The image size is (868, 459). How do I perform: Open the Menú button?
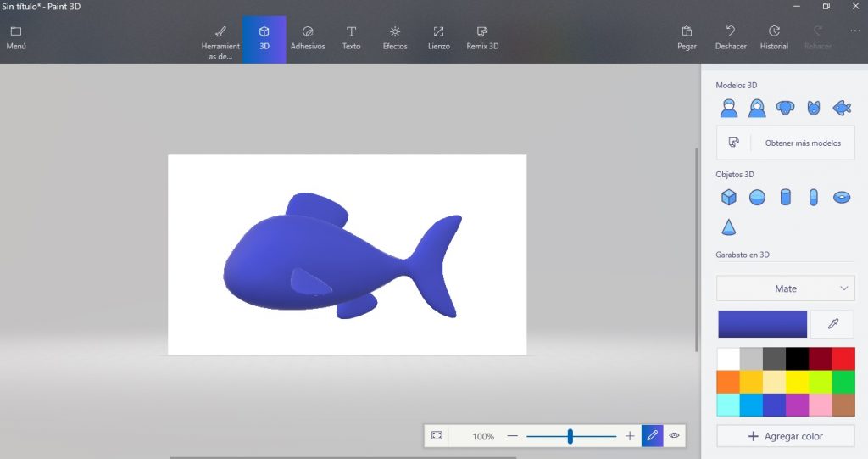point(16,38)
